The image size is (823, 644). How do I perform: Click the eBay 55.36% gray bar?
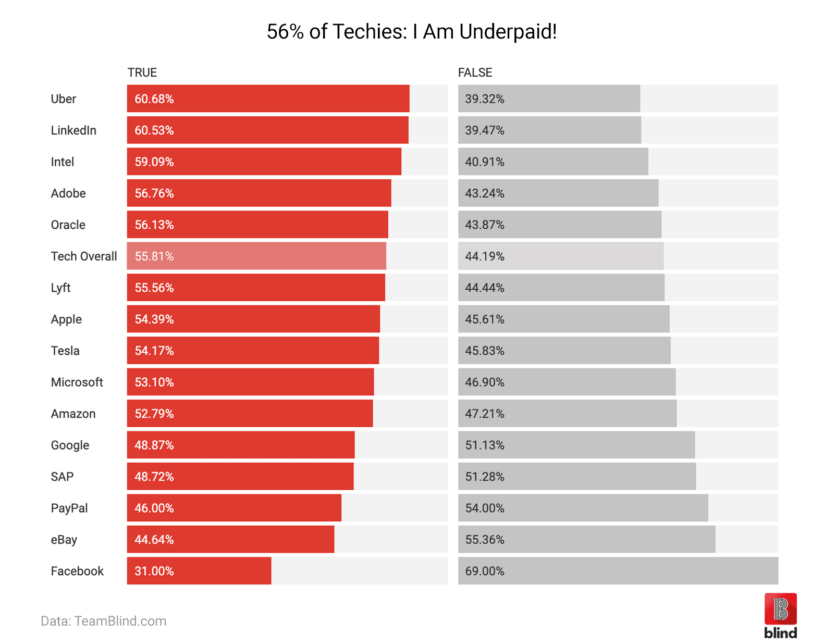click(x=586, y=539)
